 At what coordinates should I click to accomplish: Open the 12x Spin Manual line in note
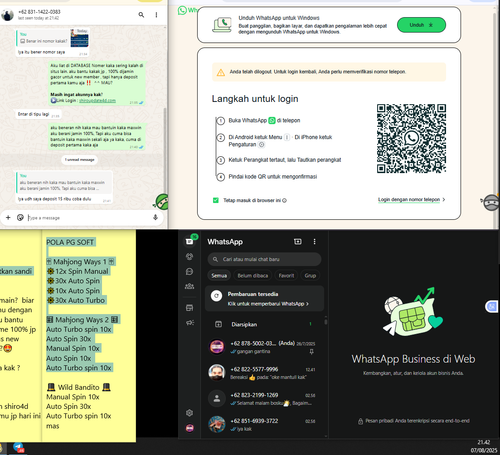click(x=78, y=271)
